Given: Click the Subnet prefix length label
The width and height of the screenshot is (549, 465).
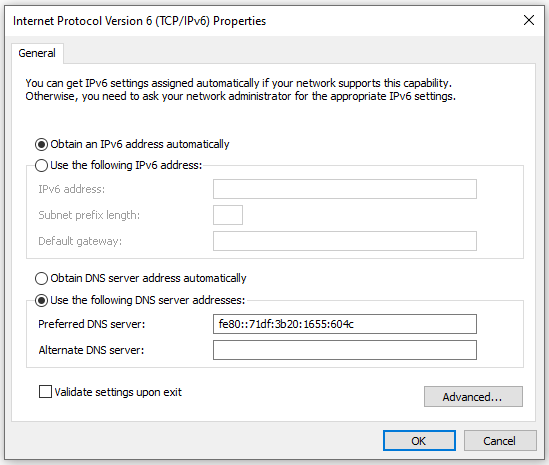Looking at the screenshot, I should (x=89, y=215).
